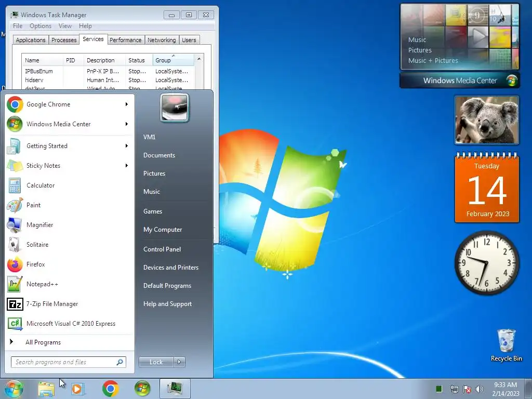Click the green Task Manager CPU tray icon
This screenshot has height=399, width=532.
pos(438,389)
